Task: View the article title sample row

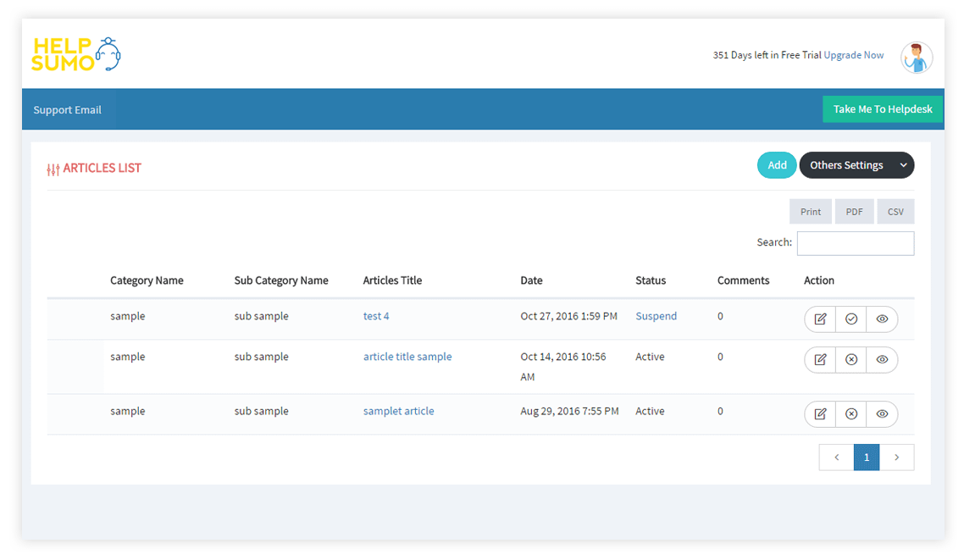Action: tap(882, 359)
